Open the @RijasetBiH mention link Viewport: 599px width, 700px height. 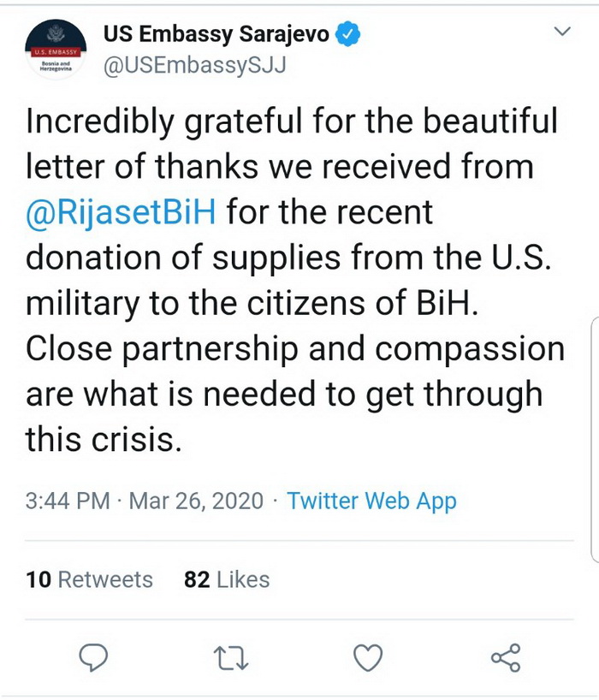[x=121, y=211]
